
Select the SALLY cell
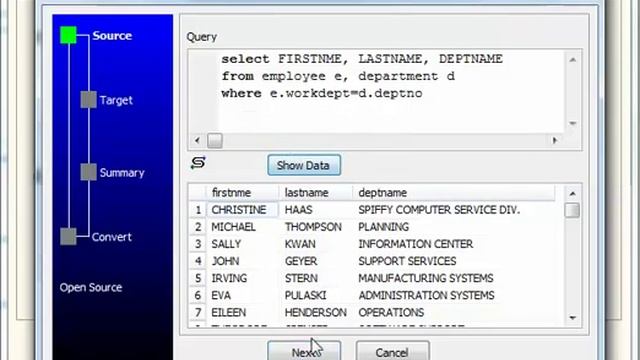point(242,244)
